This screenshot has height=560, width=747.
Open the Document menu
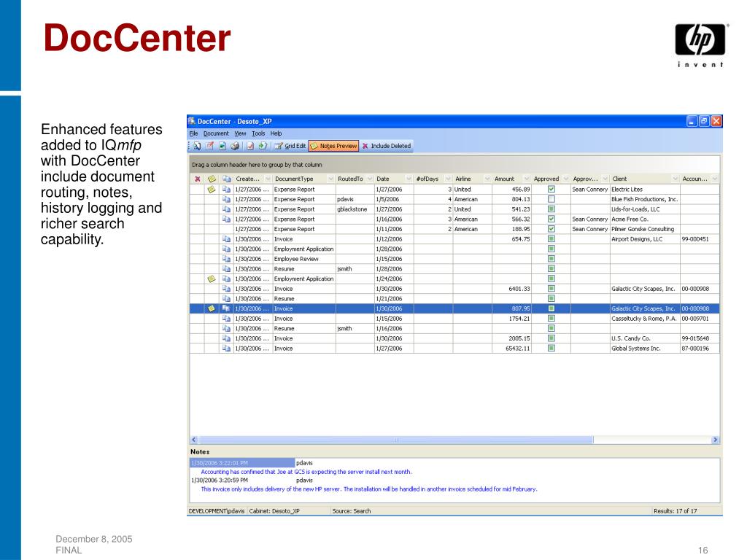pyautogui.click(x=216, y=134)
